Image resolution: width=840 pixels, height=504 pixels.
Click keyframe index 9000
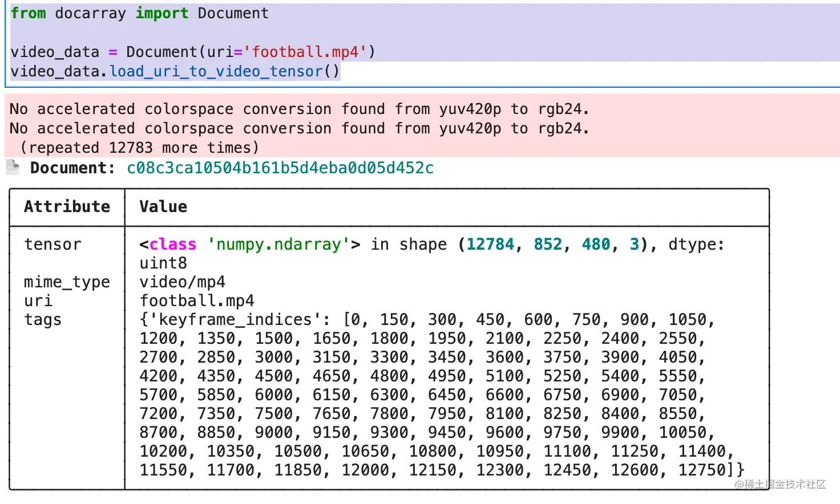pos(274,433)
